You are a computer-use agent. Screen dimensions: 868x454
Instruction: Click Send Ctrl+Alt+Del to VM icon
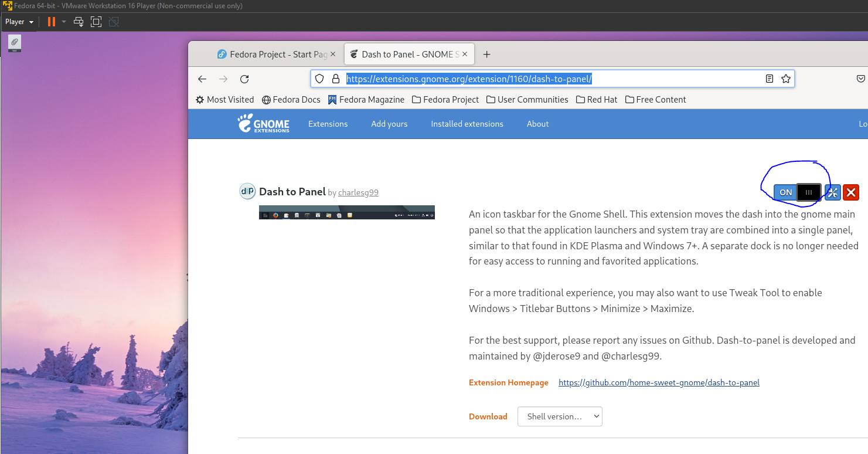coord(79,22)
